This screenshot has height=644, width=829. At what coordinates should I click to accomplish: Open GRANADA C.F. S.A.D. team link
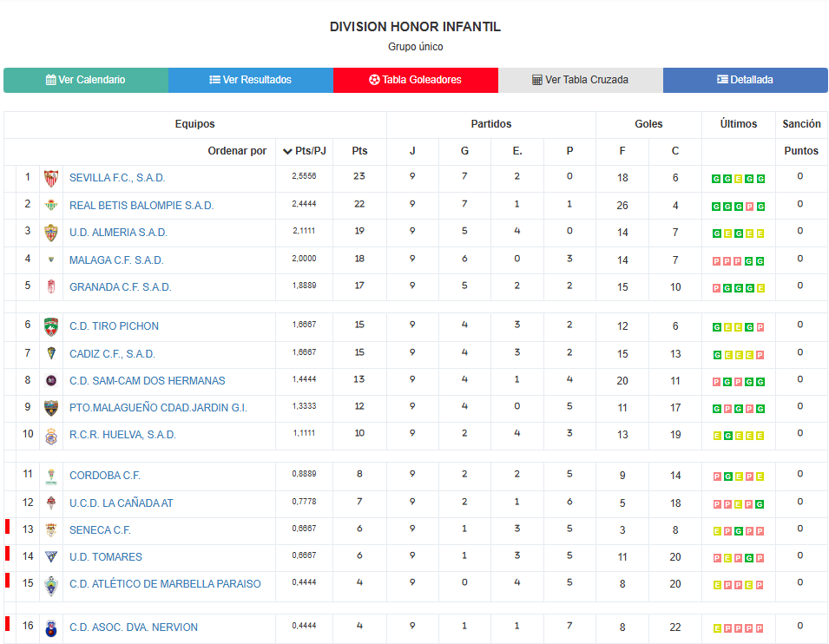(121, 287)
